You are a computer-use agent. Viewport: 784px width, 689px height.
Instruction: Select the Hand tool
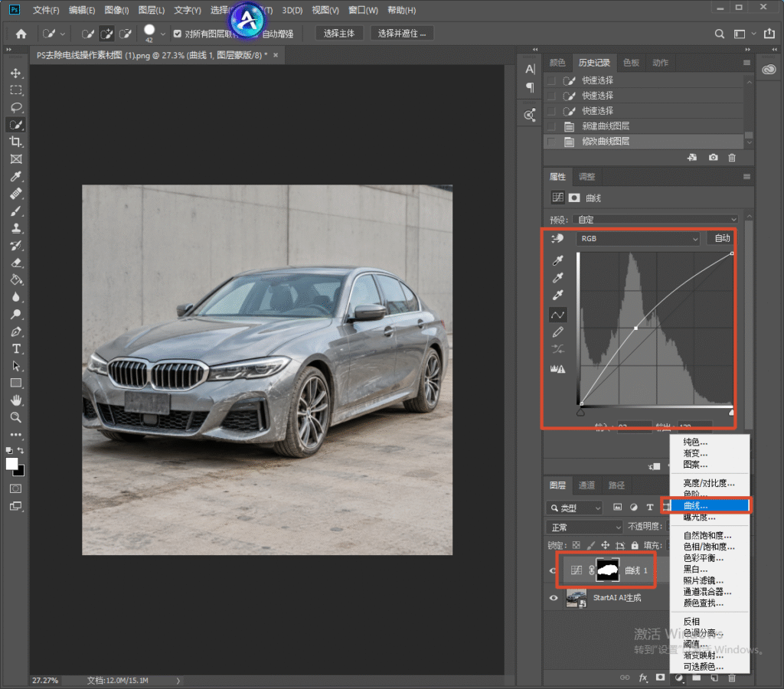(16, 400)
